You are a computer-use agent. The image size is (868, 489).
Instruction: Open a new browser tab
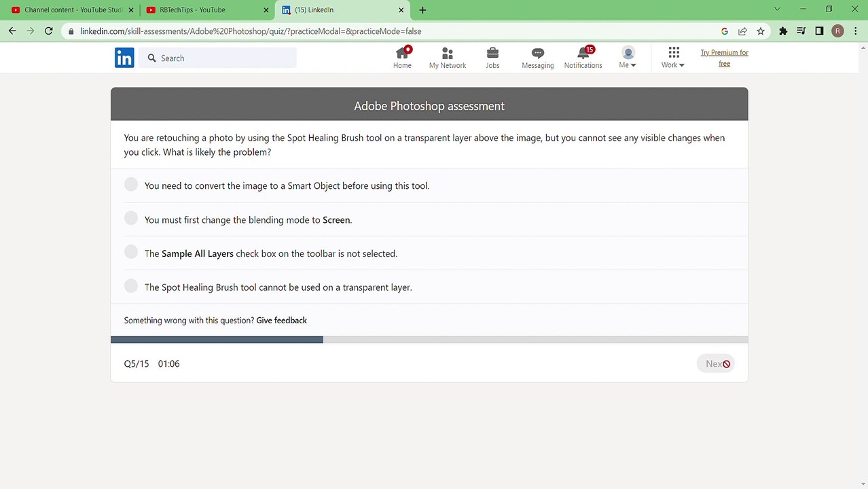422,10
